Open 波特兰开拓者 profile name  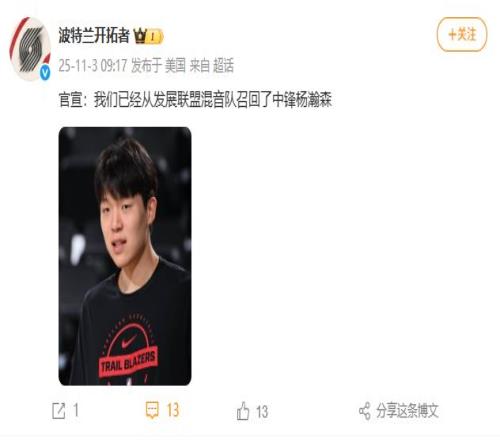tap(94, 35)
